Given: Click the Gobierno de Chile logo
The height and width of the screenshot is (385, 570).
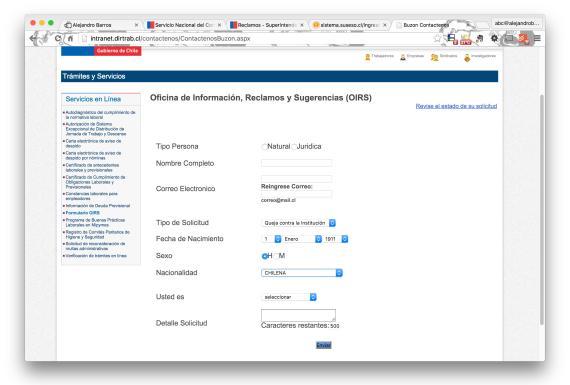Looking at the screenshot, I should pos(101,51).
